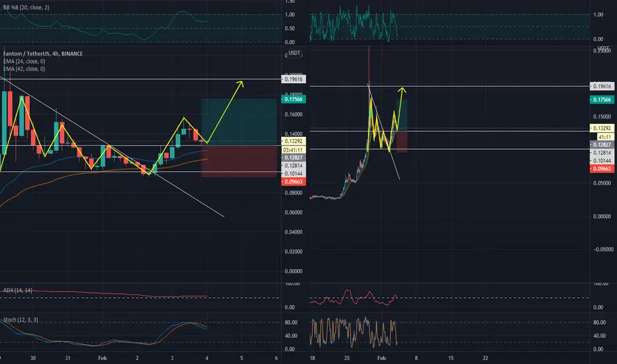Select the green profit zone on left chart
This screenshot has height=364, width=617.
[239, 122]
